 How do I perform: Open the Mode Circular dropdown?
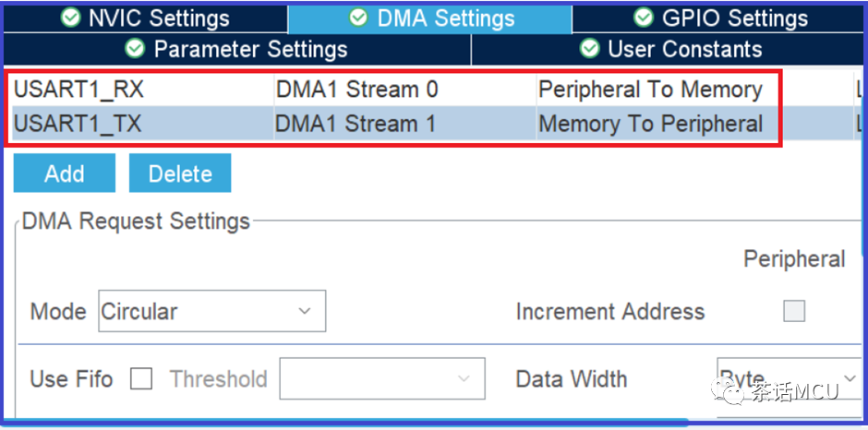pyautogui.click(x=212, y=311)
